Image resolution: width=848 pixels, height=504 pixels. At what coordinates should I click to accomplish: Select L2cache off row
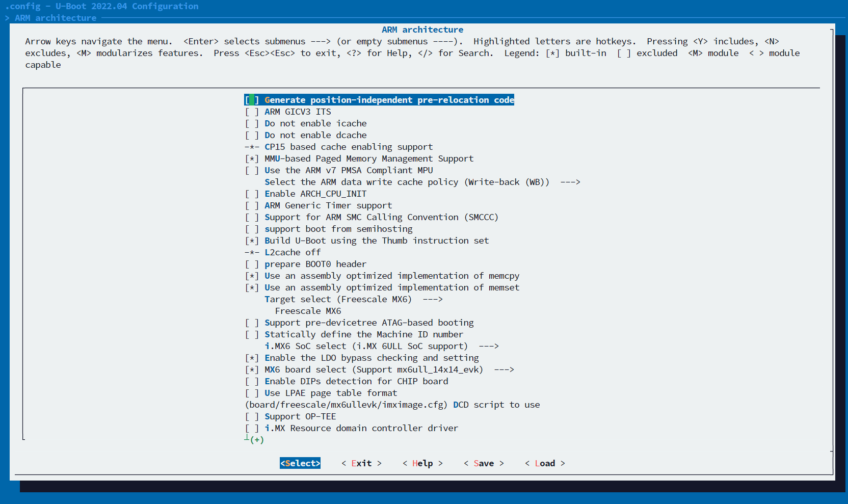(283, 252)
